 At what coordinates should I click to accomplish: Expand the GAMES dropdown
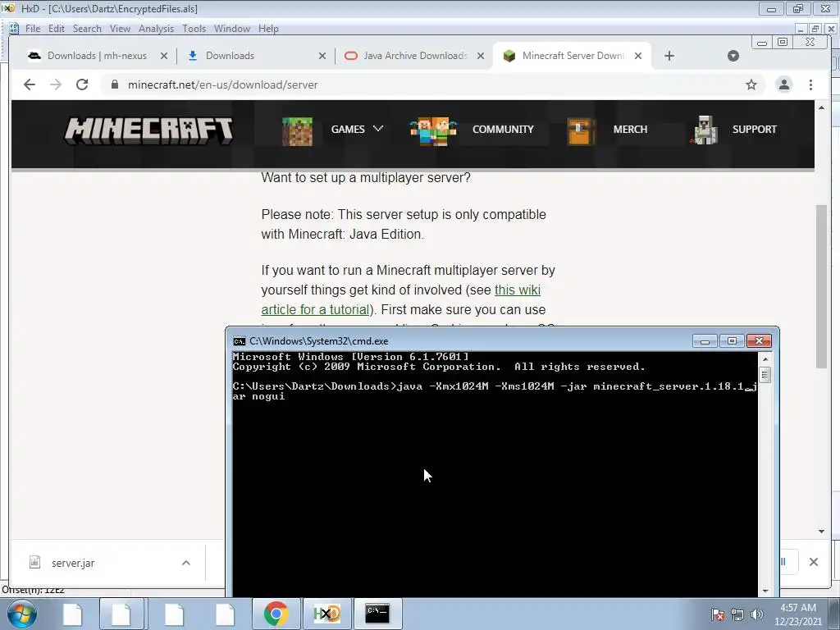point(356,129)
